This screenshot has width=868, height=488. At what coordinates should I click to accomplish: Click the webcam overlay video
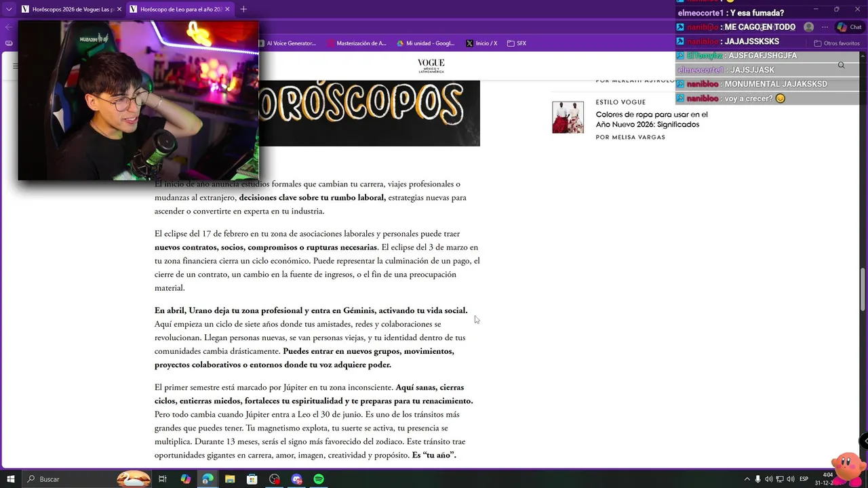pyautogui.click(x=138, y=100)
